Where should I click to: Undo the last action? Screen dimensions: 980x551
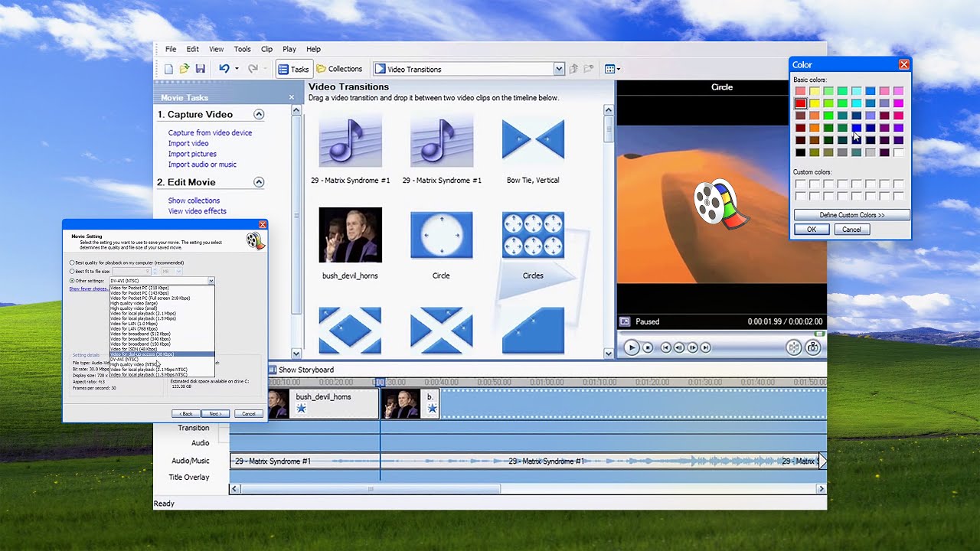point(224,69)
